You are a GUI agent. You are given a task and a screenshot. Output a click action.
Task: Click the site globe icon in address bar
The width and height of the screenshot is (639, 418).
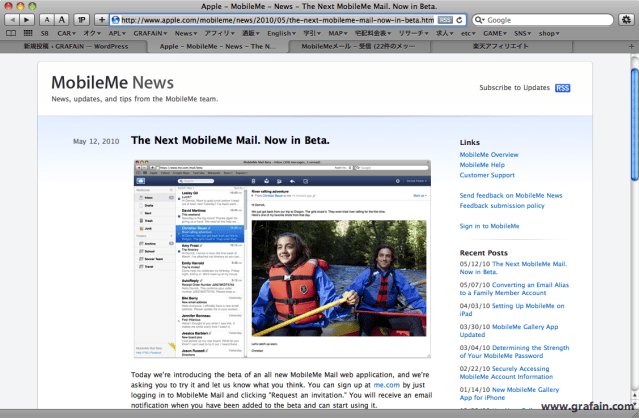(115, 20)
